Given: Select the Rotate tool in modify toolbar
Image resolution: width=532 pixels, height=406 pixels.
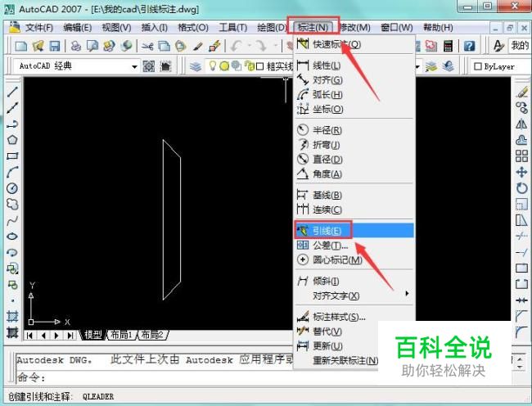Looking at the screenshot, I should (521, 188).
